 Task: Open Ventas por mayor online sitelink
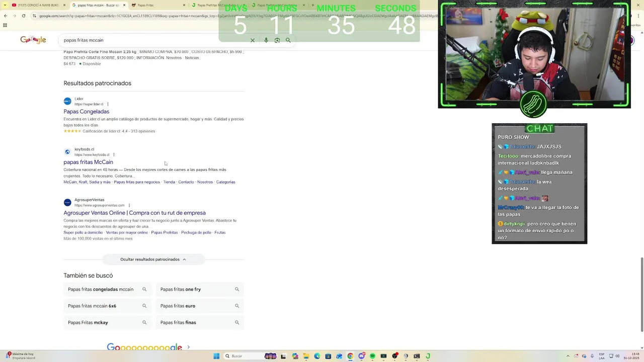tap(127, 232)
